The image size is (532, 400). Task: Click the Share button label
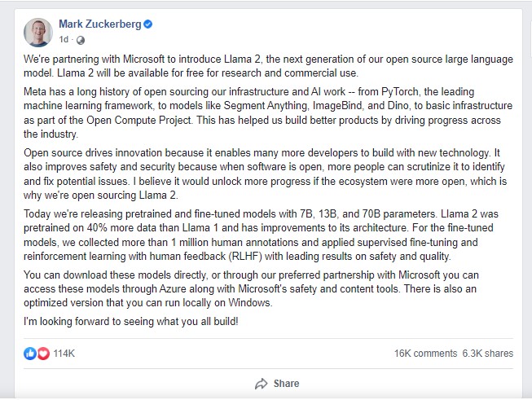[x=286, y=384]
